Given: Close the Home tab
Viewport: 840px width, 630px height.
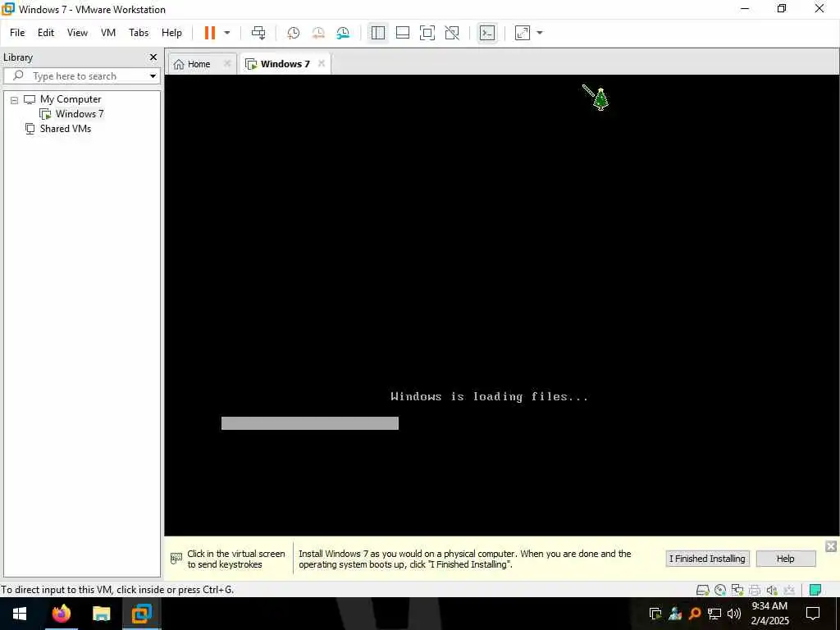Looking at the screenshot, I should [227, 63].
